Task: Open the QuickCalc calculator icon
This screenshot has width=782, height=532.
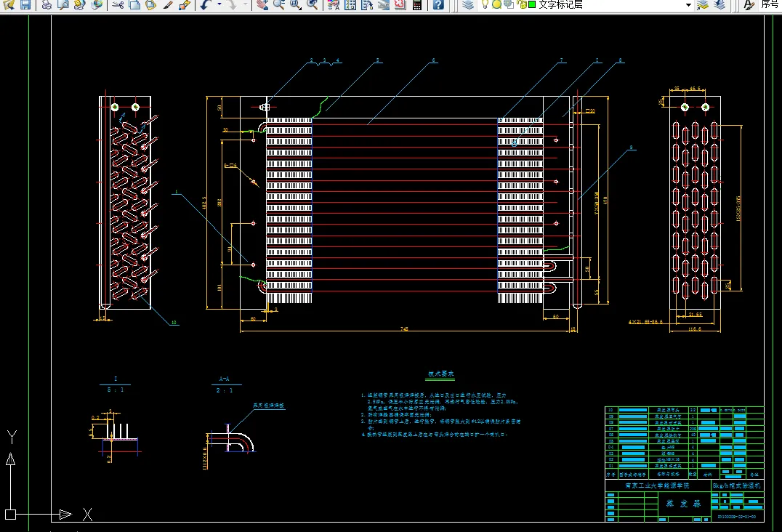Action: 417,4
